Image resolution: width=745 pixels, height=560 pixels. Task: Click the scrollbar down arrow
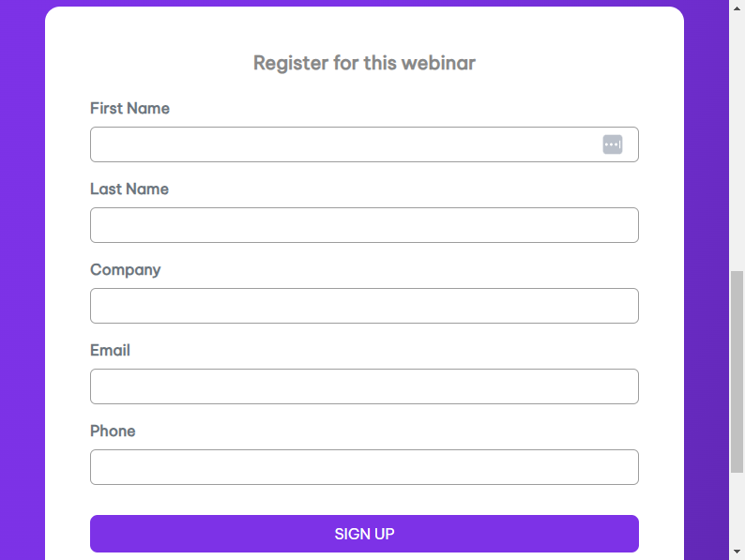pos(737,552)
